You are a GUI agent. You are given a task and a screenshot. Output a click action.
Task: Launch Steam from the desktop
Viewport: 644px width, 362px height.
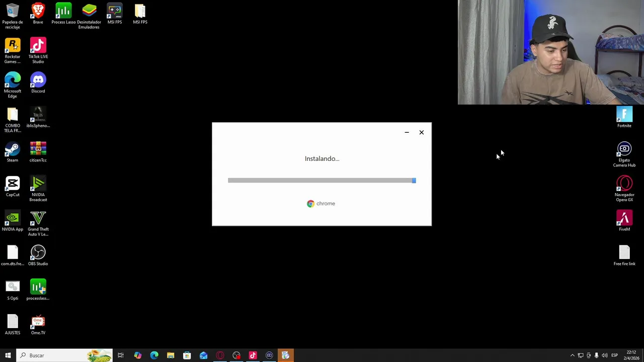coord(13,152)
